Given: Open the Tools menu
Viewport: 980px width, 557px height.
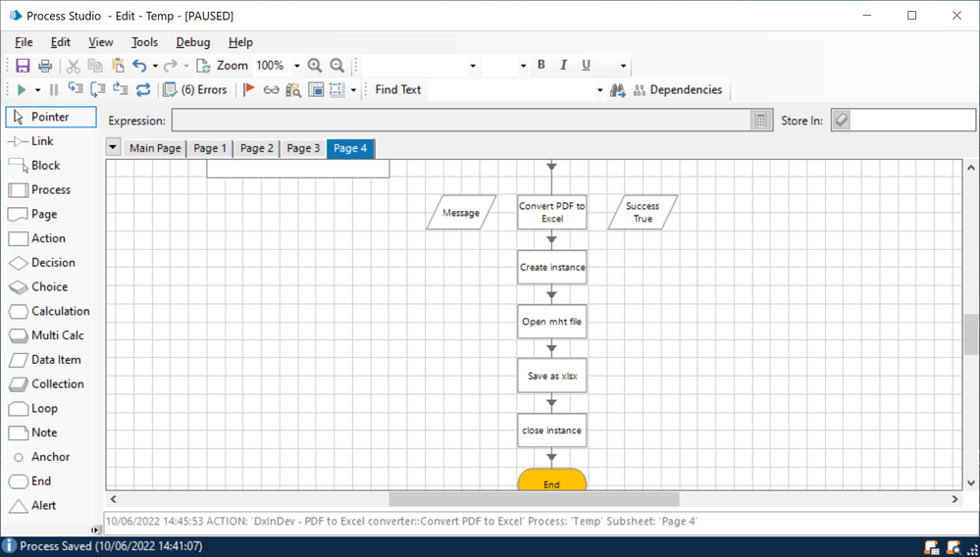Looking at the screenshot, I should pos(144,42).
